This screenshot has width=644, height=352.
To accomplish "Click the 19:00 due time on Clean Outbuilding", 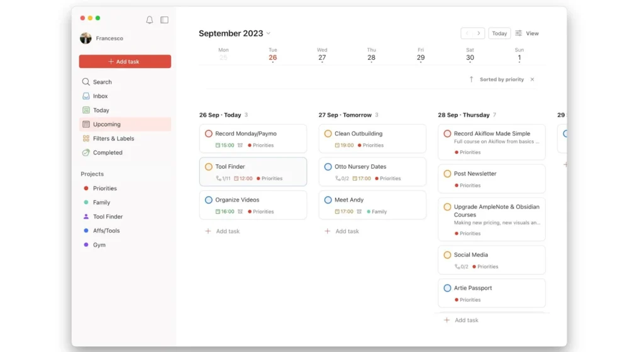I will pyautogui.click(x=344, y=145).
